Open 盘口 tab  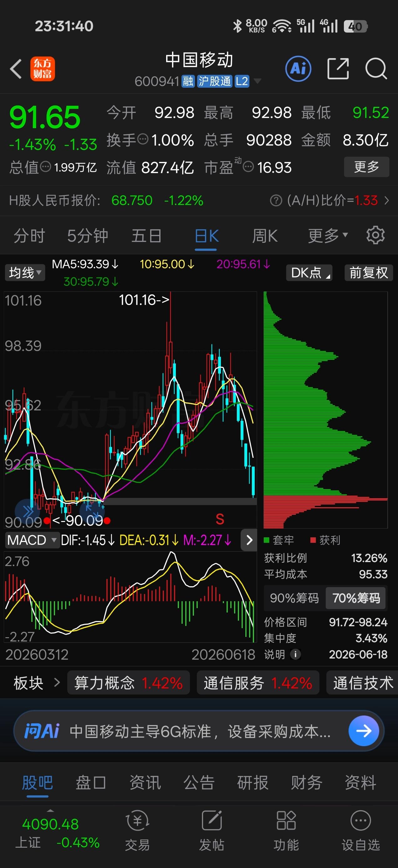pos(91,783)
